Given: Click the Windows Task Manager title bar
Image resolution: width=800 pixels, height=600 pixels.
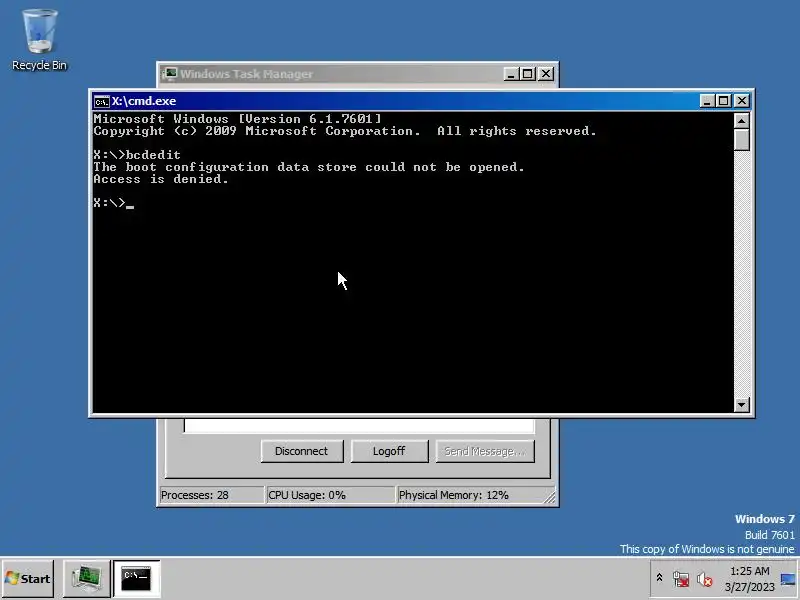Looking at the screenshot, I should (357, 74).
